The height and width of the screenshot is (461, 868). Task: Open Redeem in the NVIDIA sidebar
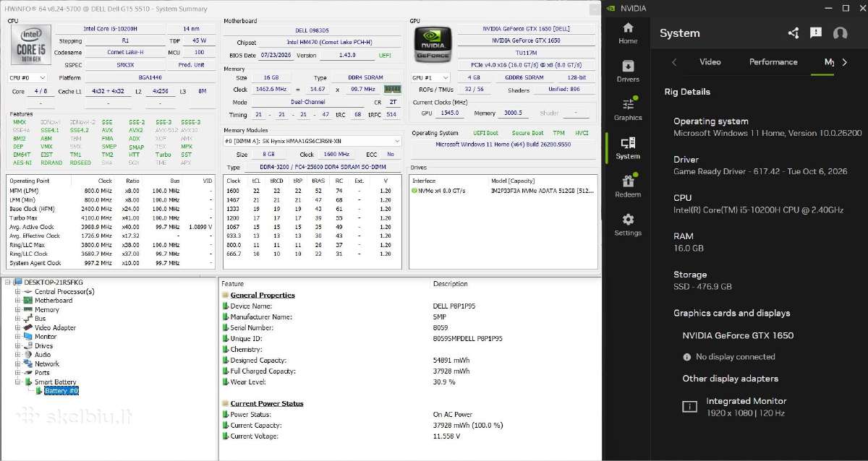coord(627,186)
